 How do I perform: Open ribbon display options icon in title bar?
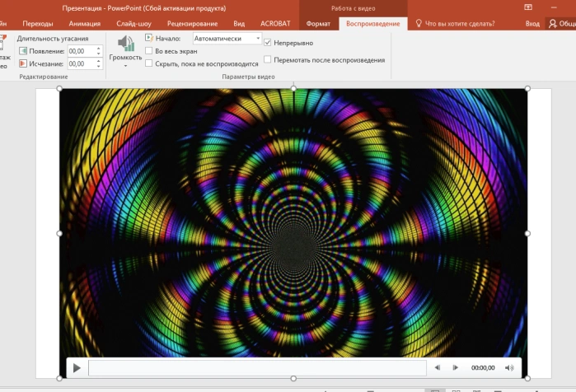pyautogui.click(x=528, y=7)
